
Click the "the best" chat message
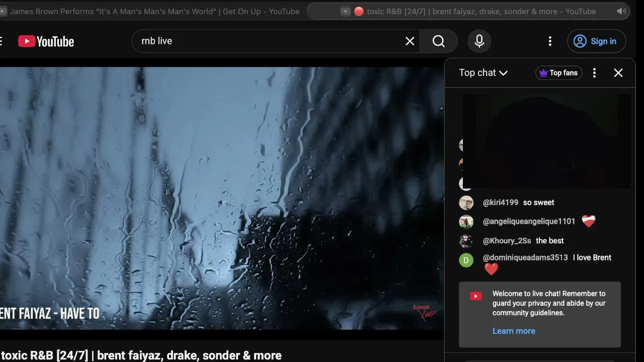[x=550, y=241]
